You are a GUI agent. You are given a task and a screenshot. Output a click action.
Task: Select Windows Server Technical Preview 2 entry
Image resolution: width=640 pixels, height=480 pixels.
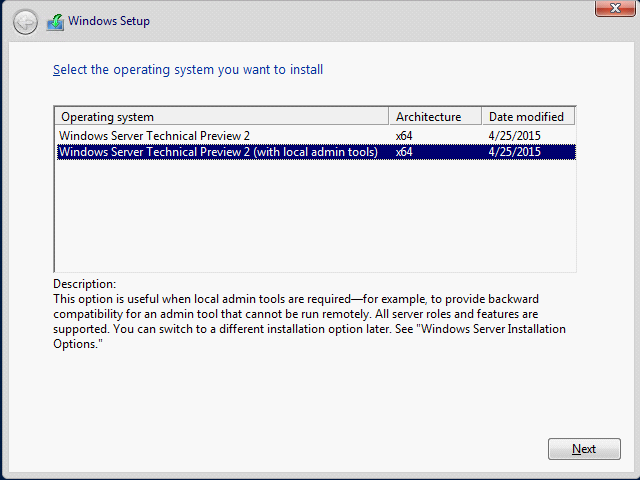tap(154, 136)
